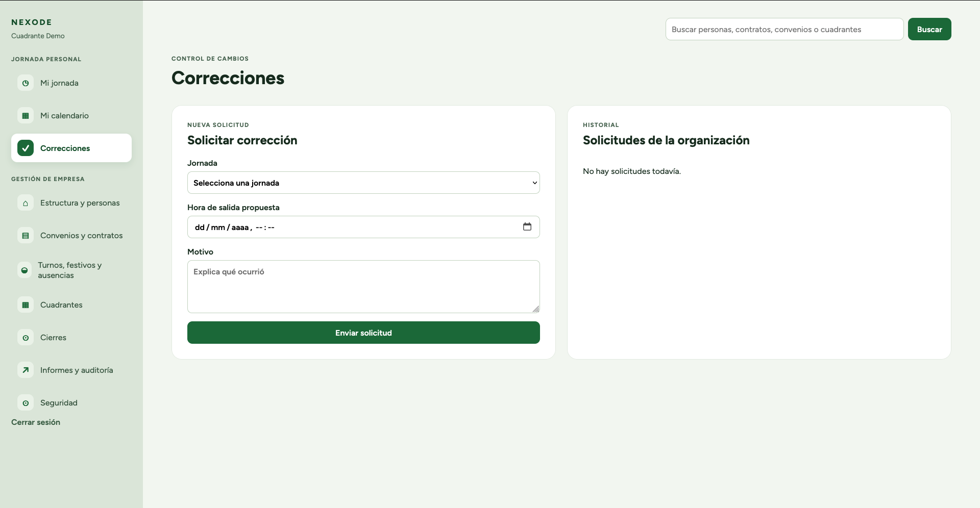
Task: Focus the top search input field
Action: [x=785, y=29]
